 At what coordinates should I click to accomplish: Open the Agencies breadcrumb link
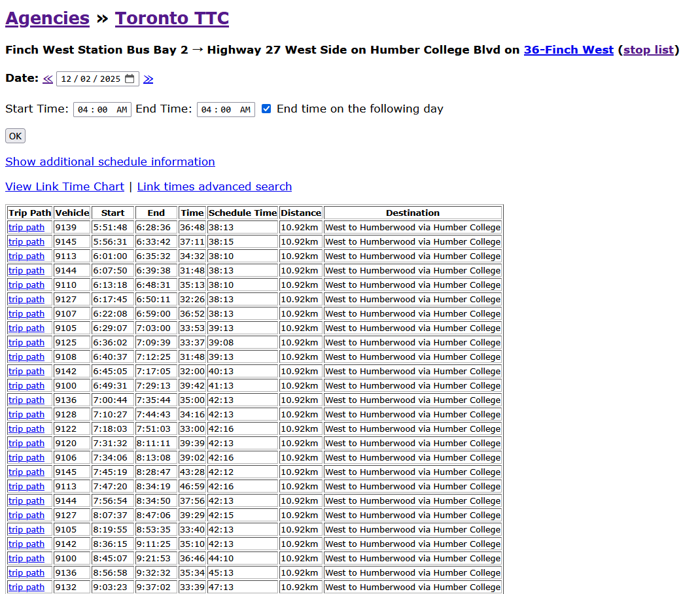point(47,18)
